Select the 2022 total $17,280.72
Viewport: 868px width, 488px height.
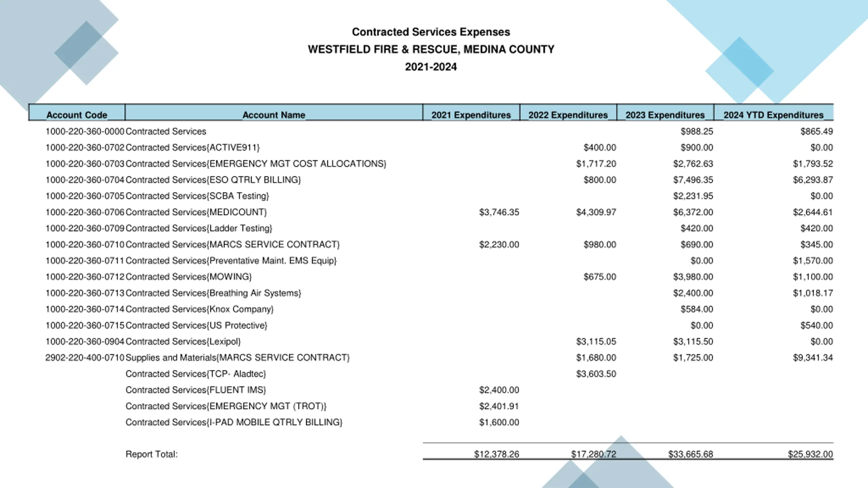[x=594, y=454]
